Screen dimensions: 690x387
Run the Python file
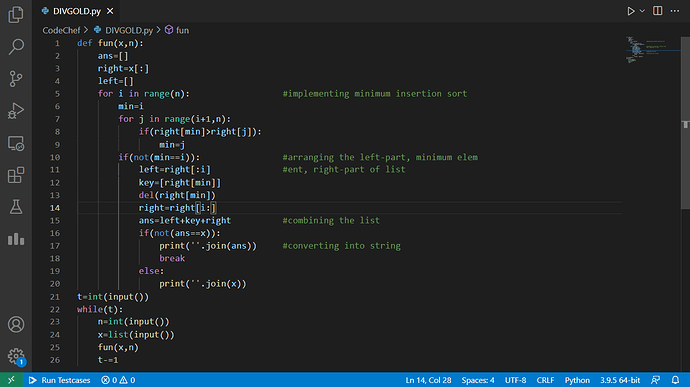631,11
